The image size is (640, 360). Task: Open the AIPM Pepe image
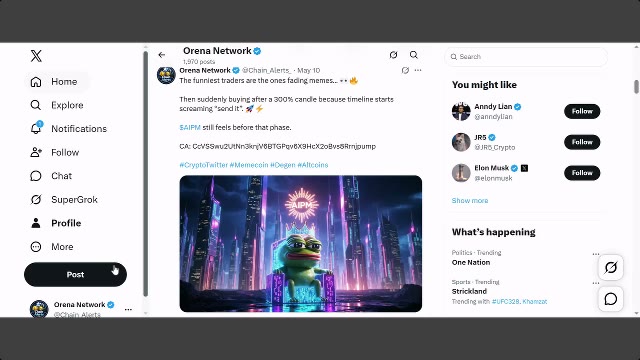pyautogui.click(x=301, y=244)
